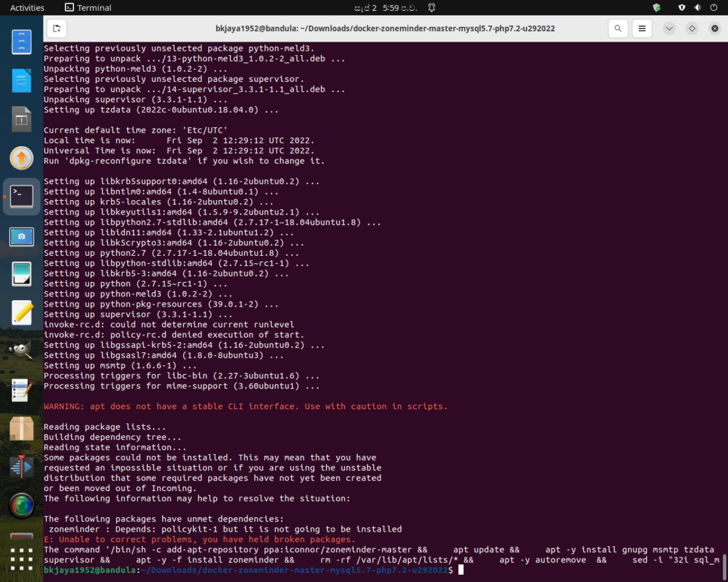Image resolution: width=728 pixels, height=582 pixels.
Task: Open the Terminal app menu in top bar
Action: tap(88, 8)
